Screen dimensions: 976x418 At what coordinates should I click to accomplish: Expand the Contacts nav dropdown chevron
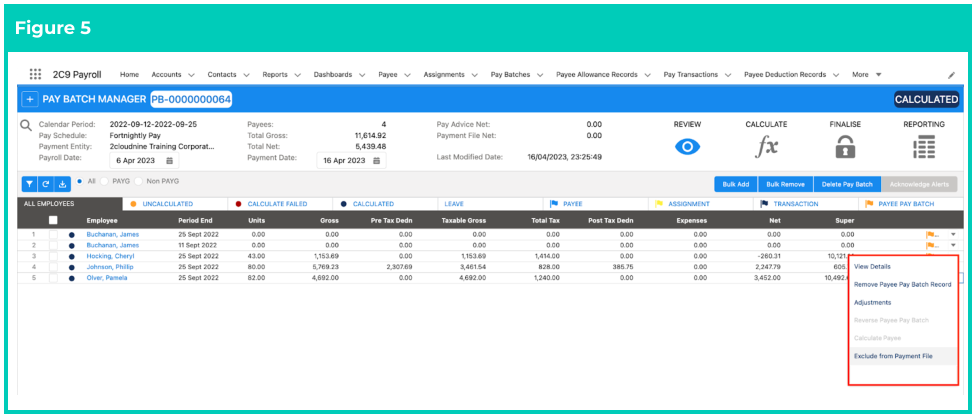246,75
